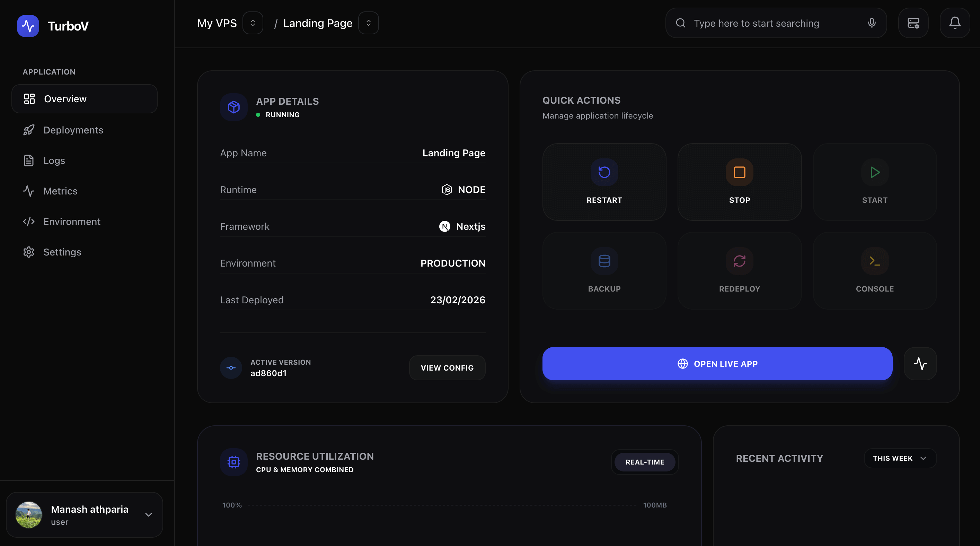The image size is (980, 546).
Task: Open the Console
Action: 875,270
